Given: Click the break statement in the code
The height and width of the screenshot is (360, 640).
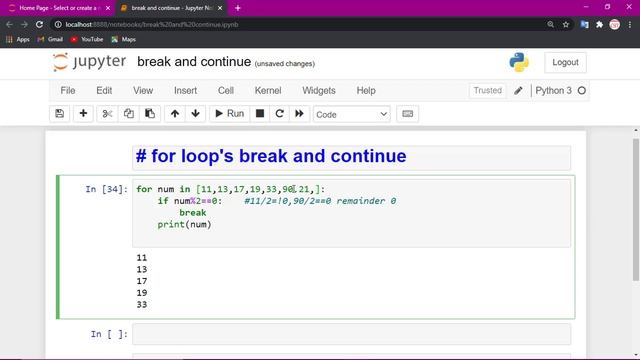Looking at the screenshot, I should 193,213.
